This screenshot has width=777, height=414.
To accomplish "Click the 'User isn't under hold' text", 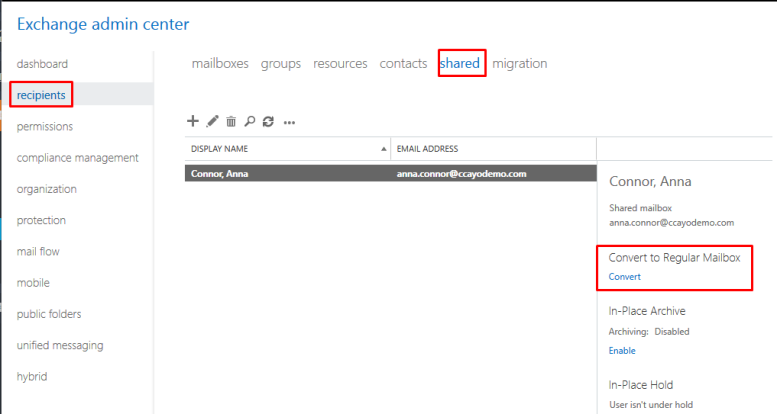I will pos(651,405).
